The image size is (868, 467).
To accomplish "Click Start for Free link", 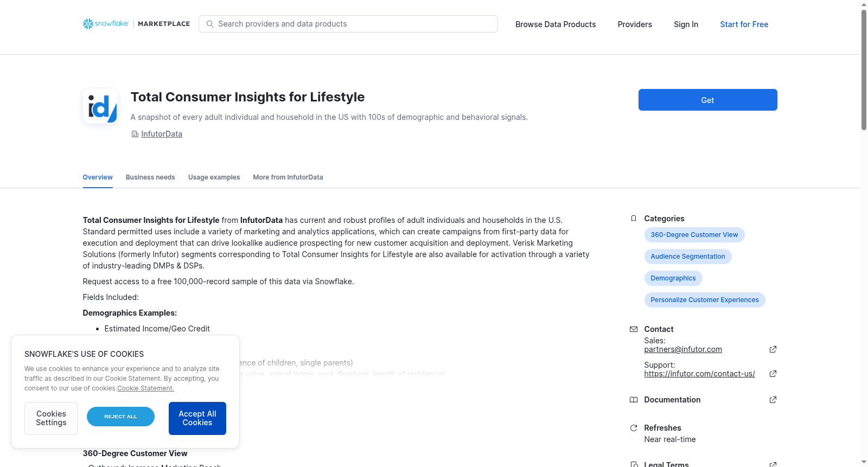I will [744, 24].
